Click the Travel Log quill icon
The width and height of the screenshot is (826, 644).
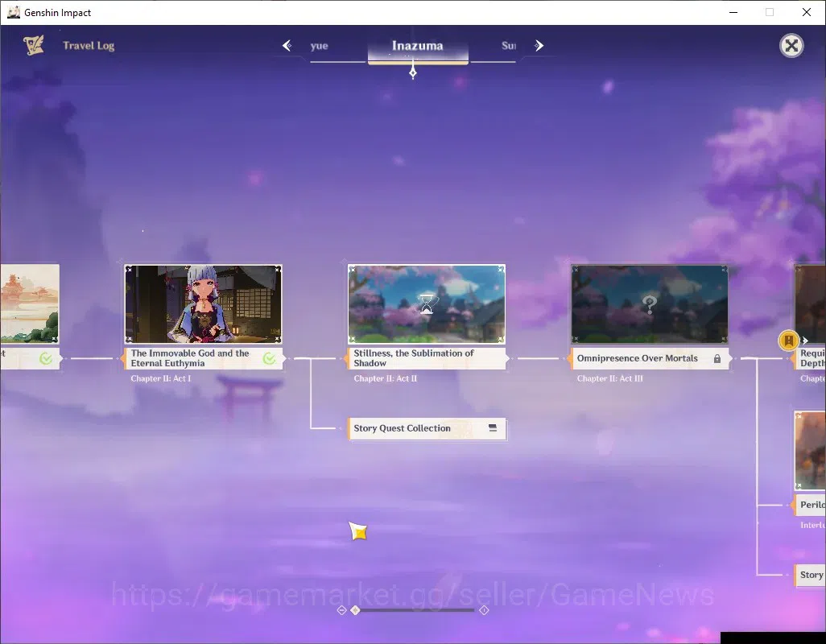(x=34, y=45)
